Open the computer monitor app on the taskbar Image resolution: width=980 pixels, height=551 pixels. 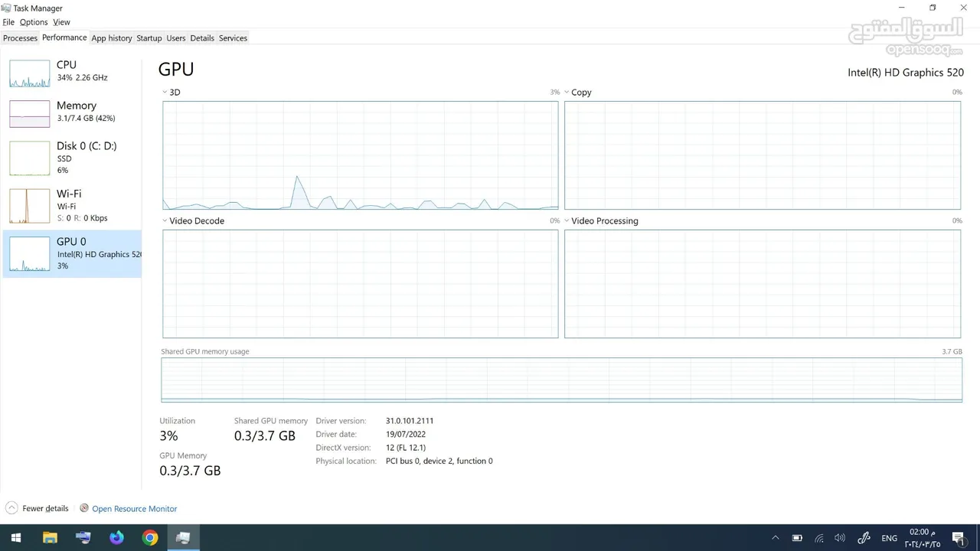[x=83, y=537]
